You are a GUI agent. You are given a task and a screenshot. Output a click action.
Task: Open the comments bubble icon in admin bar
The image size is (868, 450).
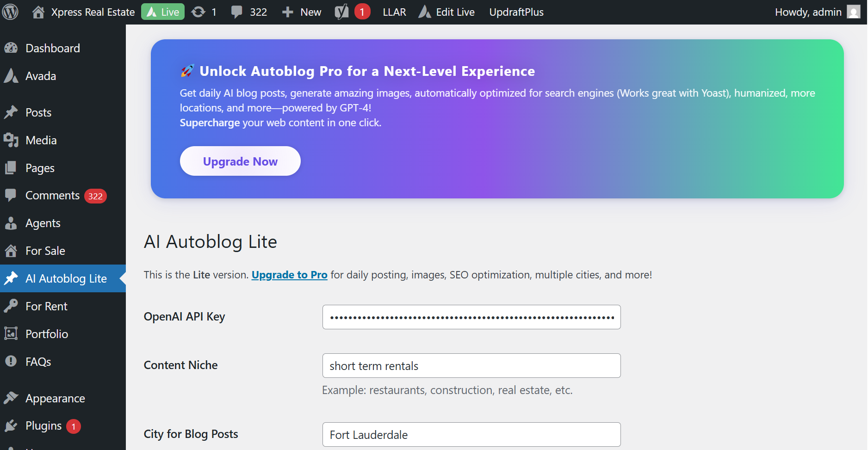tap(236, 12)
